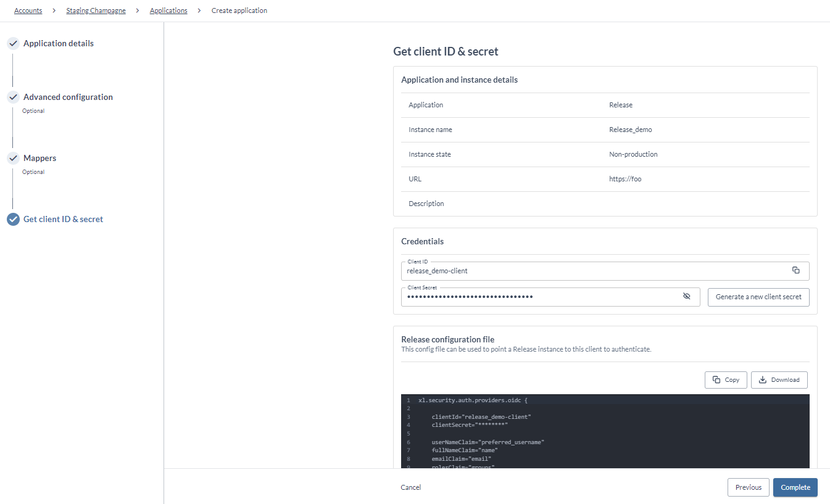
Task: Navigate to the Applications breadcrumb
Action: [x=168, y=10]
